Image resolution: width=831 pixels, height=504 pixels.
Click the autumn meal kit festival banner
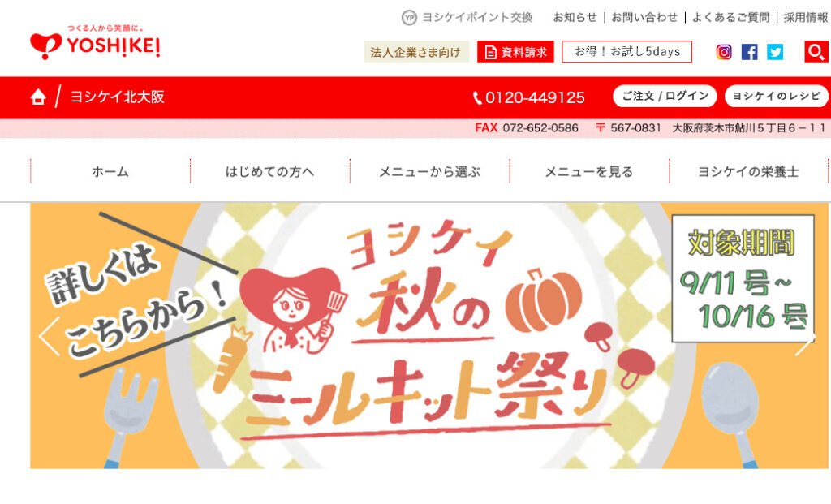[x=429, y=336]
